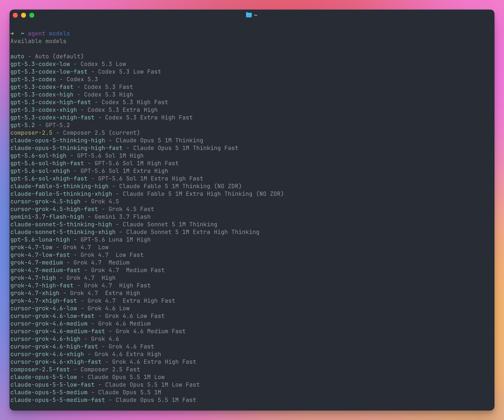Click the 'cursor-grok-4.6-xhigh' model id
The width and height of the screenshot is (504, 420).
pos(47,354)
